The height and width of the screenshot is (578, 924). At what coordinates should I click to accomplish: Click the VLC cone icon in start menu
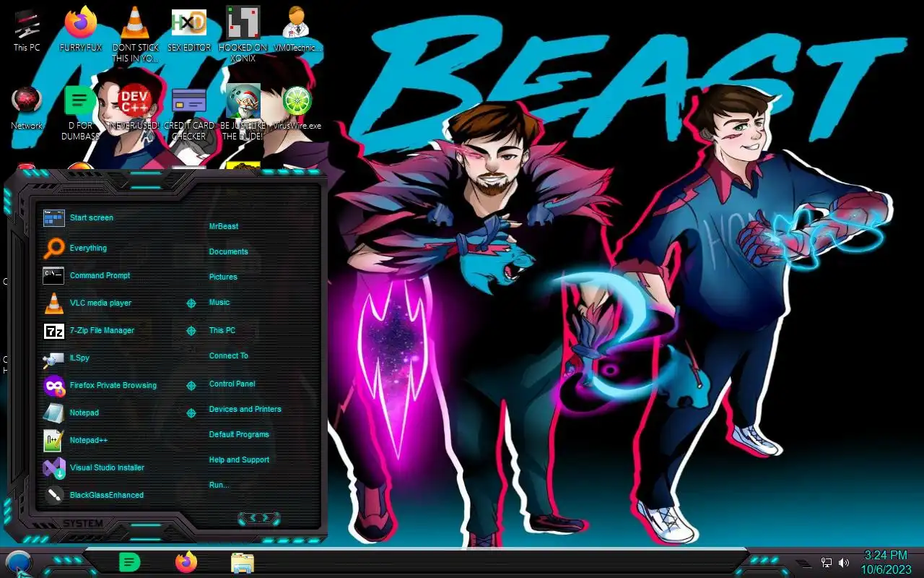[54, 303]
